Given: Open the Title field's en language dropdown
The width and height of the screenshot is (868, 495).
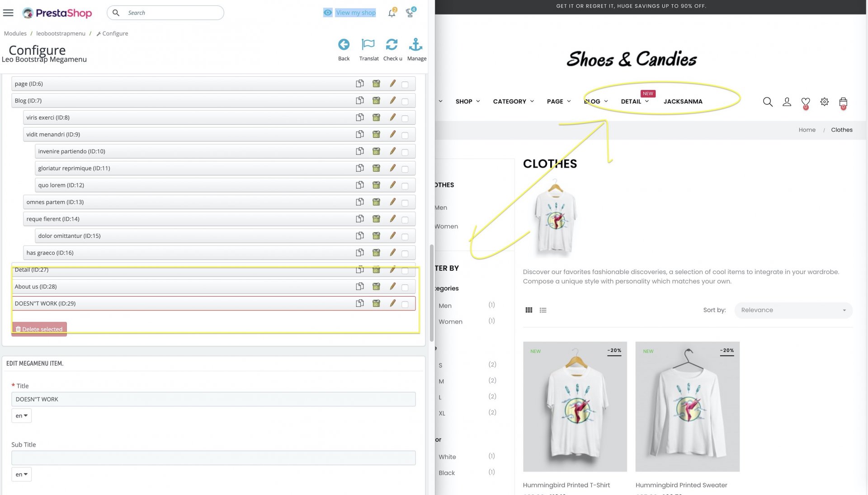Looking at the screenshot, I should [21, 416].
